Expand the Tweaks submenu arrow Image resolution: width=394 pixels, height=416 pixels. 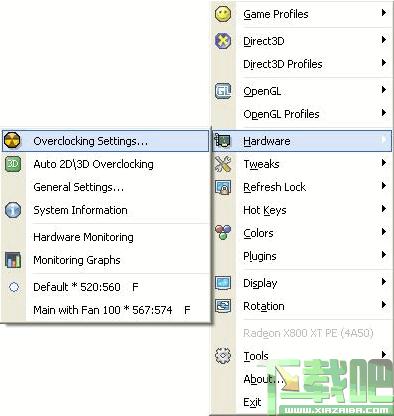click(x=384, y=163)
